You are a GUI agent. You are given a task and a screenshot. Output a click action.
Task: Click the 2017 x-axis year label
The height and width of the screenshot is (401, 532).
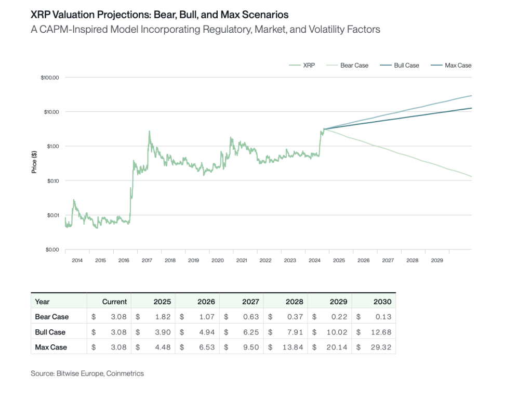pos(146,260)
